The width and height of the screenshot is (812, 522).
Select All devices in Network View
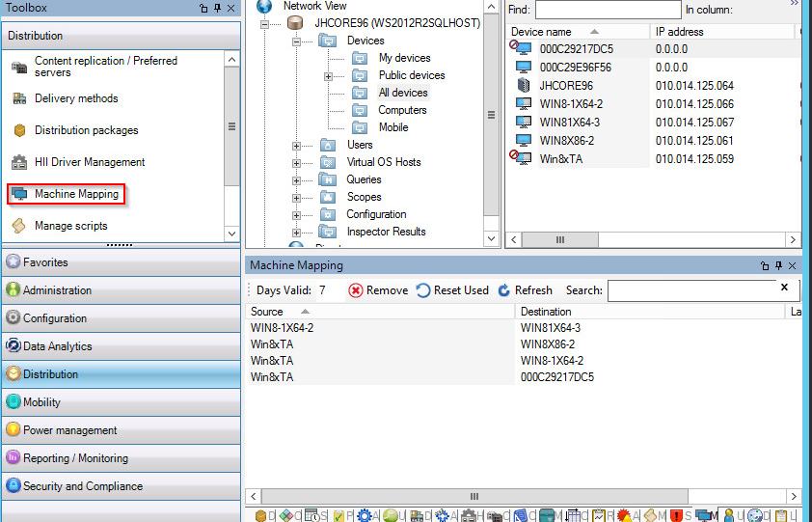pos(402,93)
